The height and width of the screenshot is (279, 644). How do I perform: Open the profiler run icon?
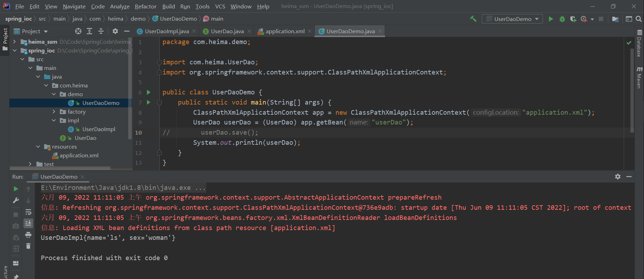click(584, 19)
